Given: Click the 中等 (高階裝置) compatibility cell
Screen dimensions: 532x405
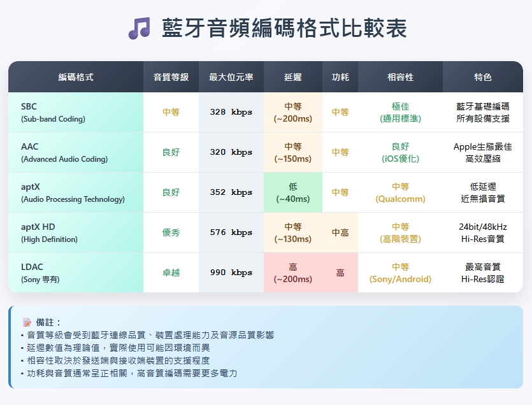Looking at the screenshot, I should (x=400, y=232).
